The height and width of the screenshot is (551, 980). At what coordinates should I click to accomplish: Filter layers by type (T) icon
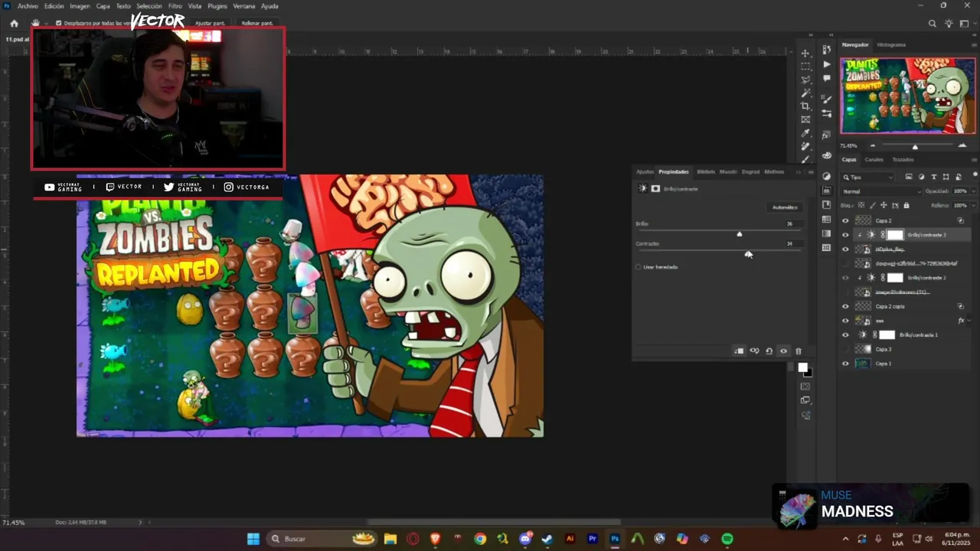pyautogui.click(x=933, y=177)
